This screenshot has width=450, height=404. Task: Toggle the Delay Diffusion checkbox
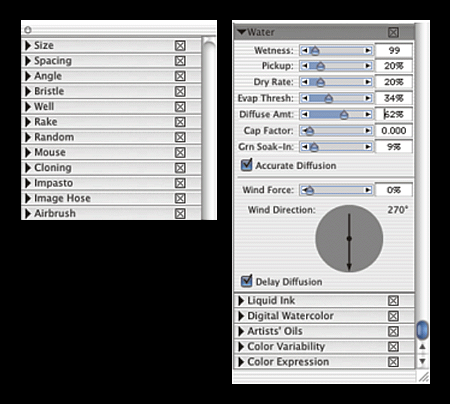[x=246, y=281]
